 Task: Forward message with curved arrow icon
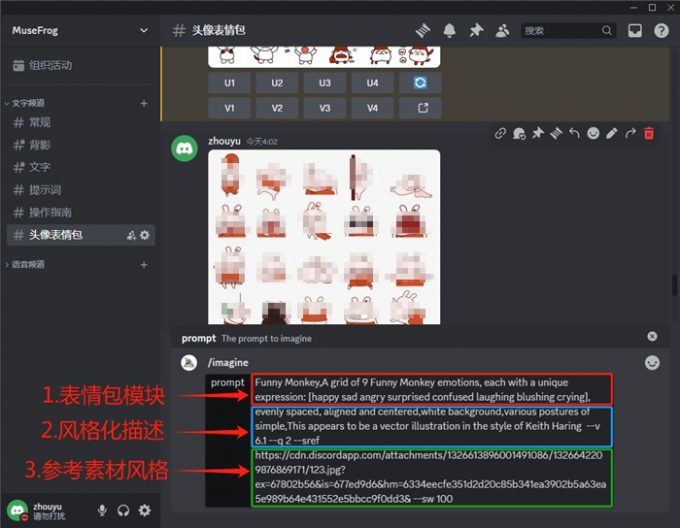pyautogui.click(x=630, y=133)
